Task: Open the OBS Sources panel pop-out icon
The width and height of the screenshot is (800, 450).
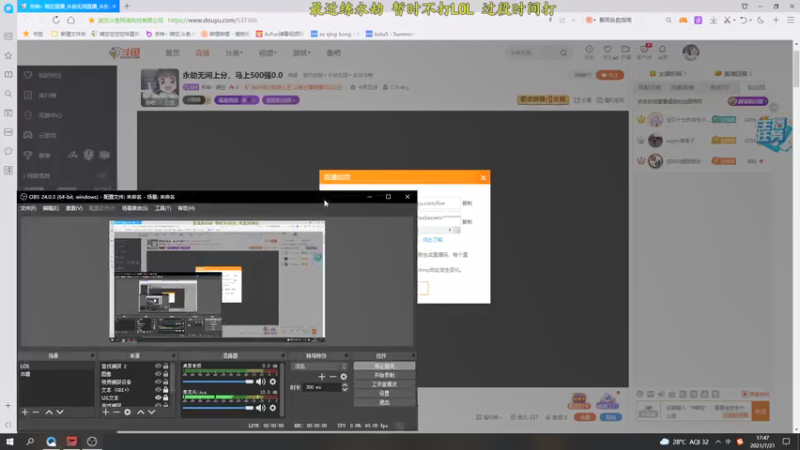Action: [x=173, y=356]
